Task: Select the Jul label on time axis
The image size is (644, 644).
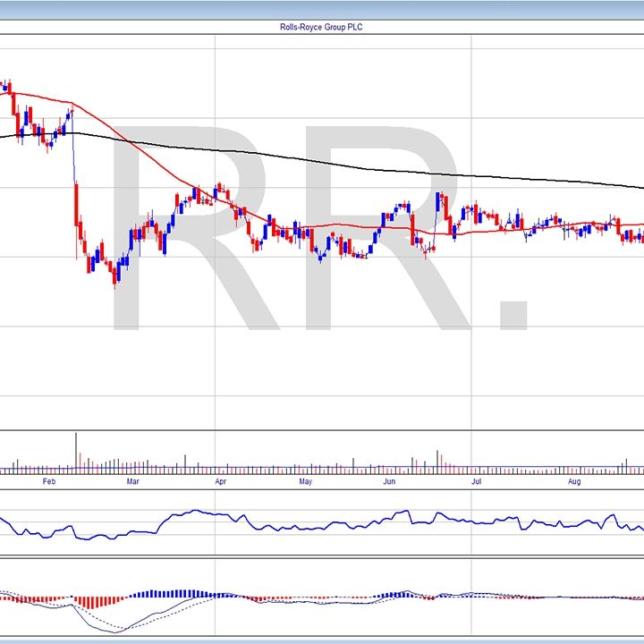Action: pos(477,482)
